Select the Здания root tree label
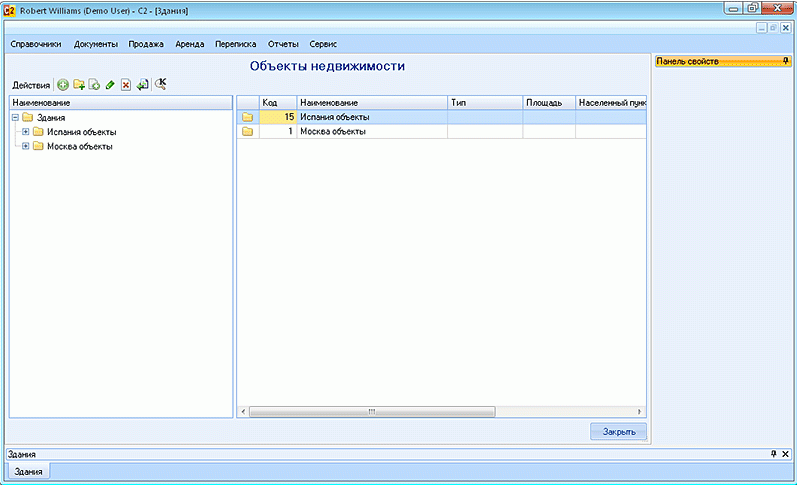This screenshot has height=485, width=797. (51, 117)
